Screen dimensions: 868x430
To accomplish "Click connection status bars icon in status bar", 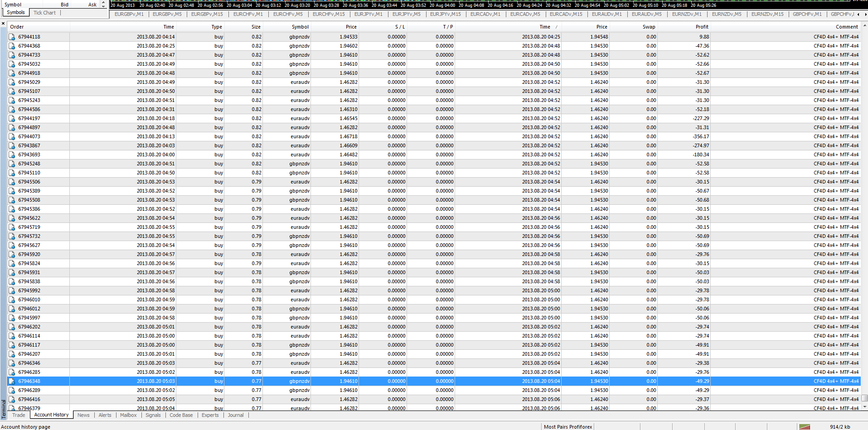I will pyautogui.click(x=805, y=427).
